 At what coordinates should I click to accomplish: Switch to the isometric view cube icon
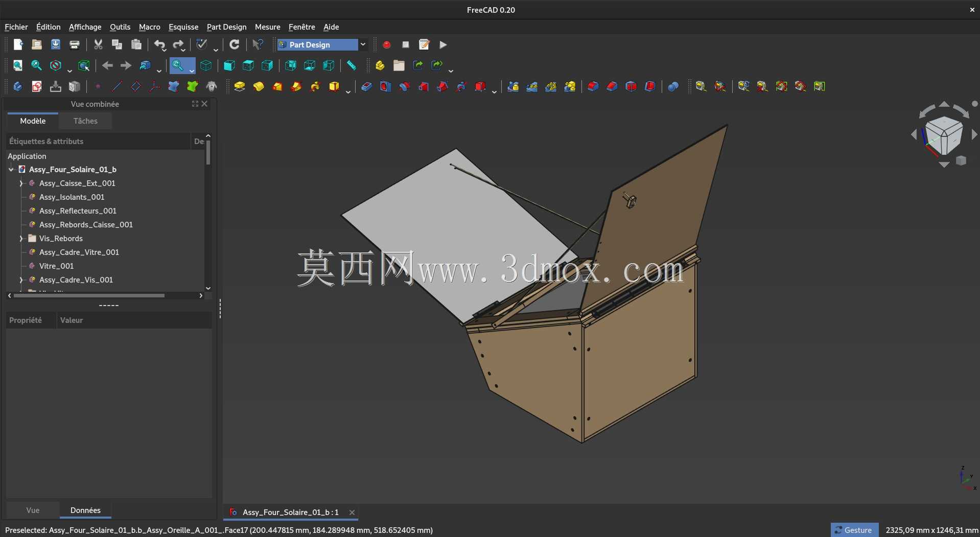tap(206, 65)
